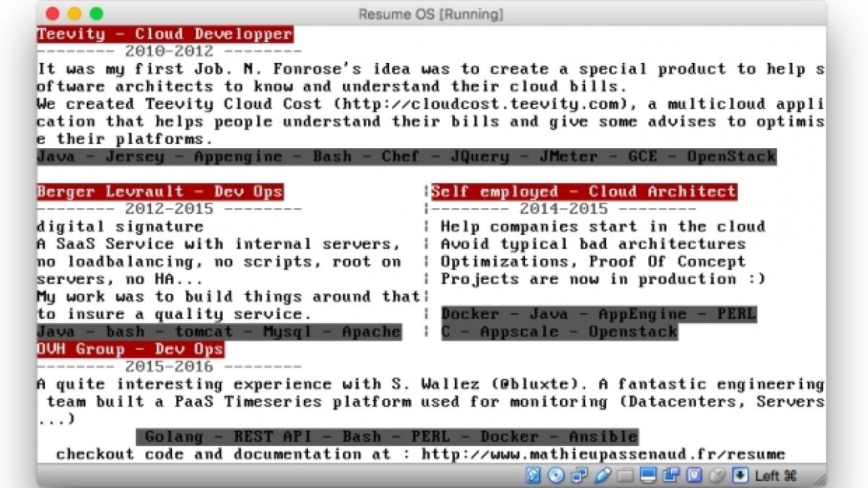Screen dimensions: 868x488
Task: Click the 'Teevity - Cloud Developper' heading
Action: point(165,34)
